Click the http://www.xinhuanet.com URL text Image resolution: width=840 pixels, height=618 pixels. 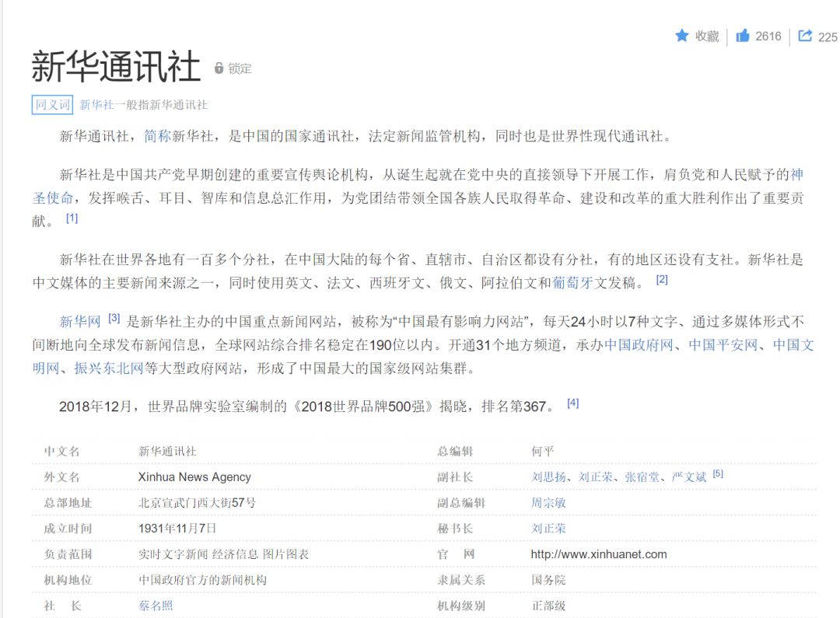point(599,554)
